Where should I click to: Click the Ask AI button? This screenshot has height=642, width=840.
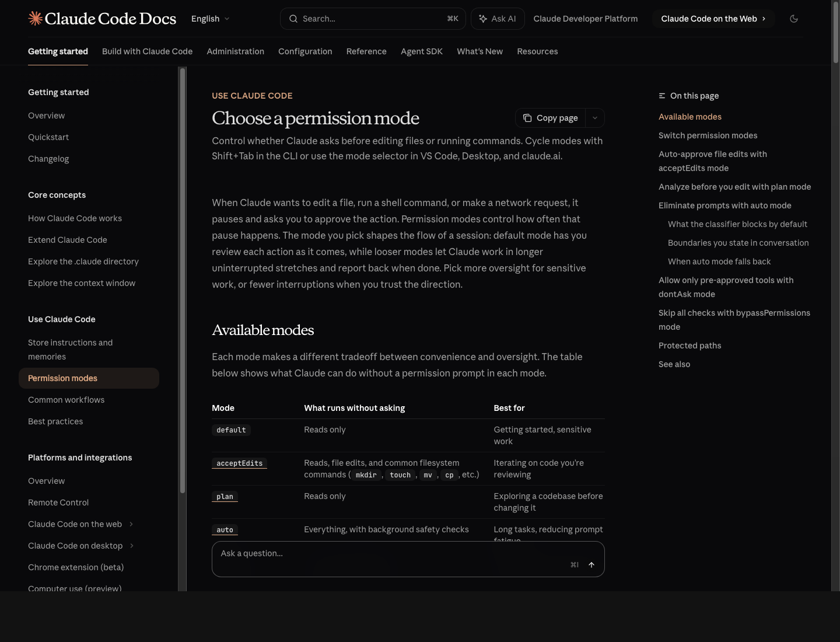[498, 19]
